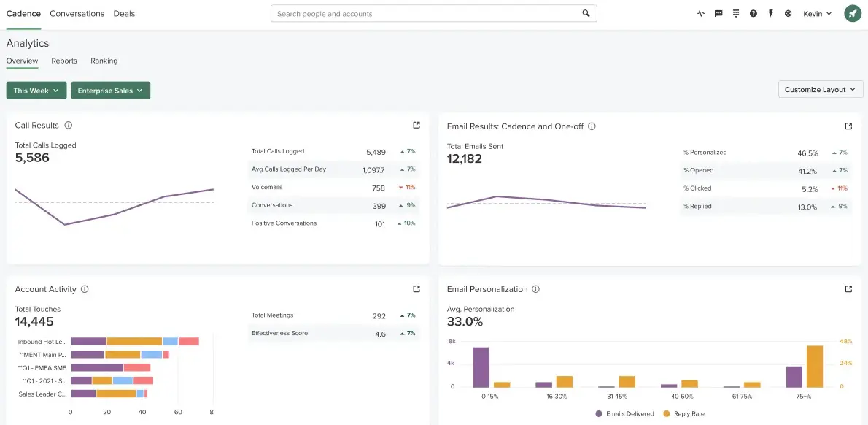Expand Email Results card in new window
868x425 pixels.
coord(848,126)
